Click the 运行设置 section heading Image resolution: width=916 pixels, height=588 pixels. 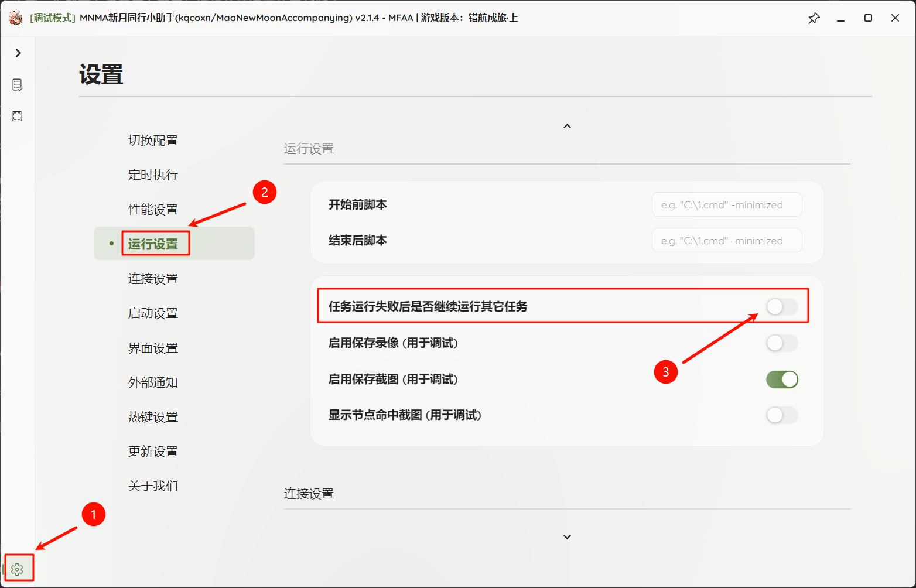click(309, 149)
